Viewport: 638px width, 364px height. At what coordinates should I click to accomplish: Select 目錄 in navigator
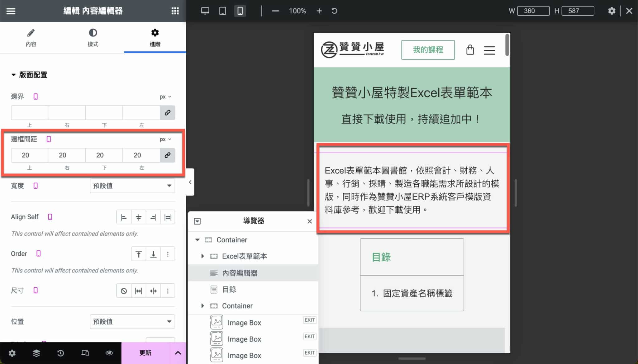[x=253, y=289]
